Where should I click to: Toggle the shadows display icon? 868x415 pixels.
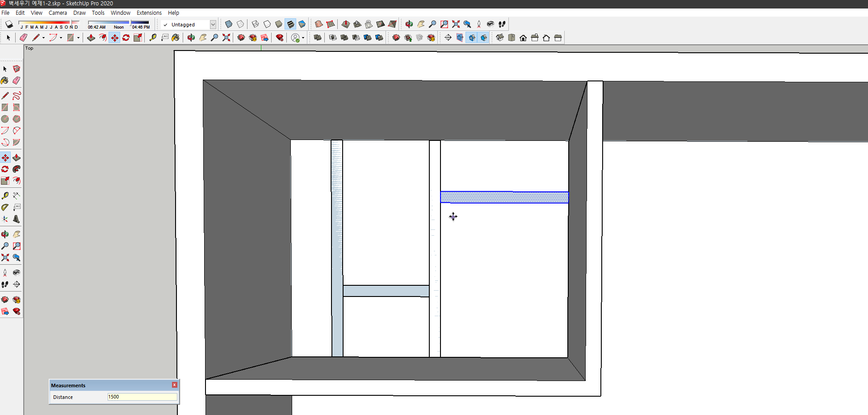click(x=9, y=24)
